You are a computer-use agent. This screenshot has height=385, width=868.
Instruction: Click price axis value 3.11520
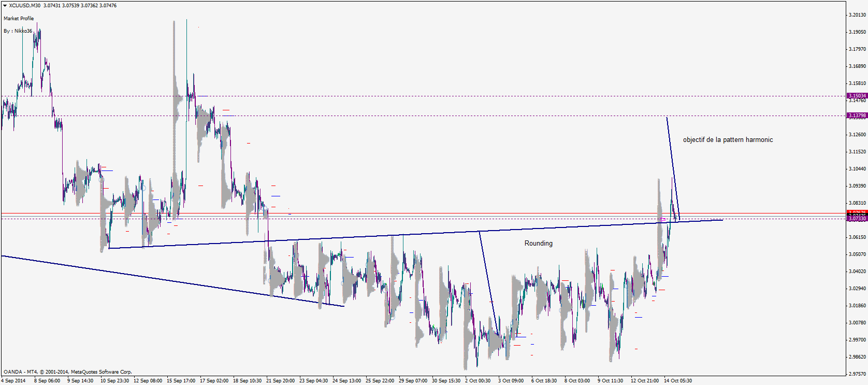pos(857,152)
